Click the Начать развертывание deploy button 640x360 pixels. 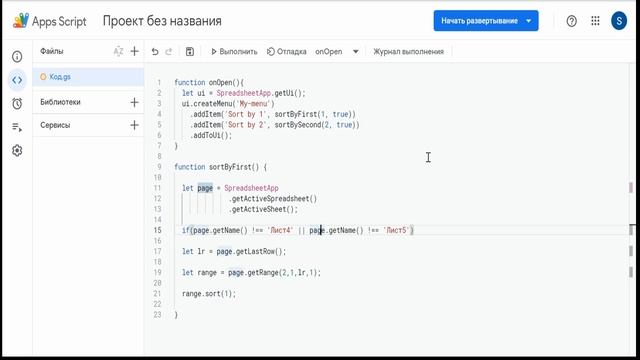486,21
